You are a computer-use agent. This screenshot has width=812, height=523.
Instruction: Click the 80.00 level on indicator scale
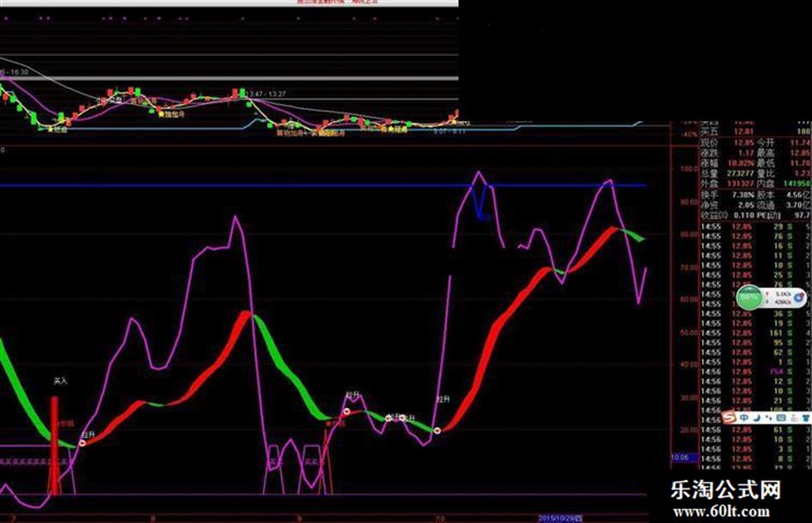pos(688,234)
